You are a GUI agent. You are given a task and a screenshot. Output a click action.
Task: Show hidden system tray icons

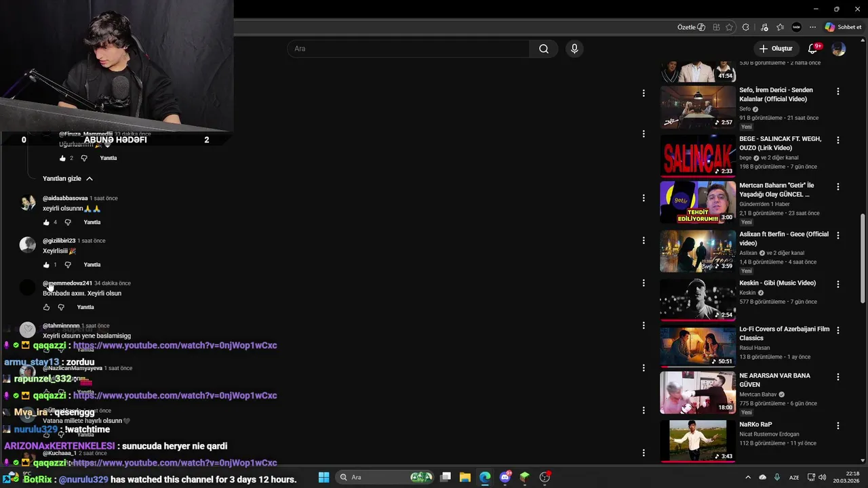coord(748,477)
